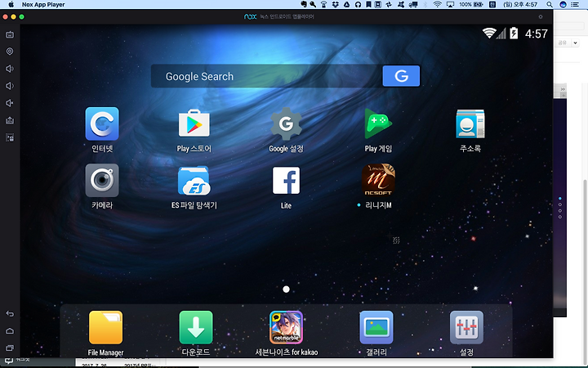Click Nox sidebar APK install icon
Viewport: 588px width, 368px height.
point(10,120)
